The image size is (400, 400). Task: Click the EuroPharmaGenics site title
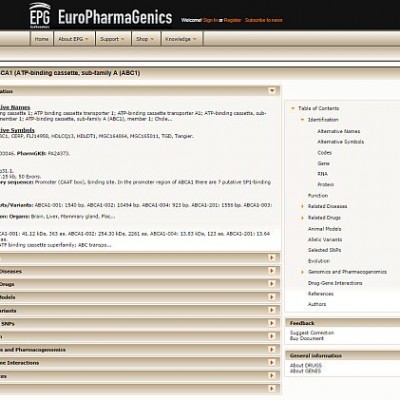pos(115,17)
